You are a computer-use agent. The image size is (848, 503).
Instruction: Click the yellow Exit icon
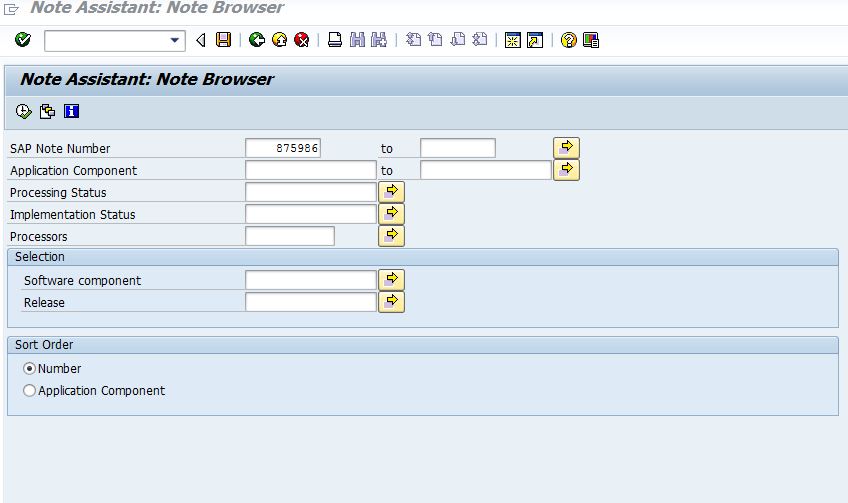point(279,40)
